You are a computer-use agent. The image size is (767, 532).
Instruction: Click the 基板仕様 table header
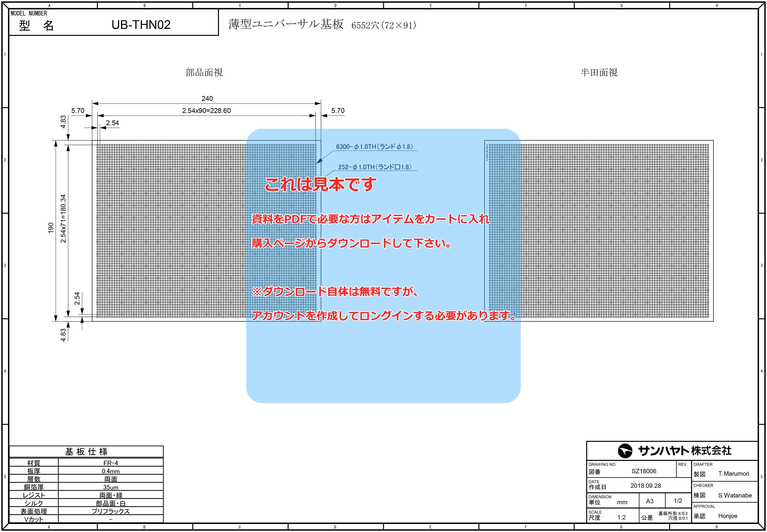click(86, 452)
